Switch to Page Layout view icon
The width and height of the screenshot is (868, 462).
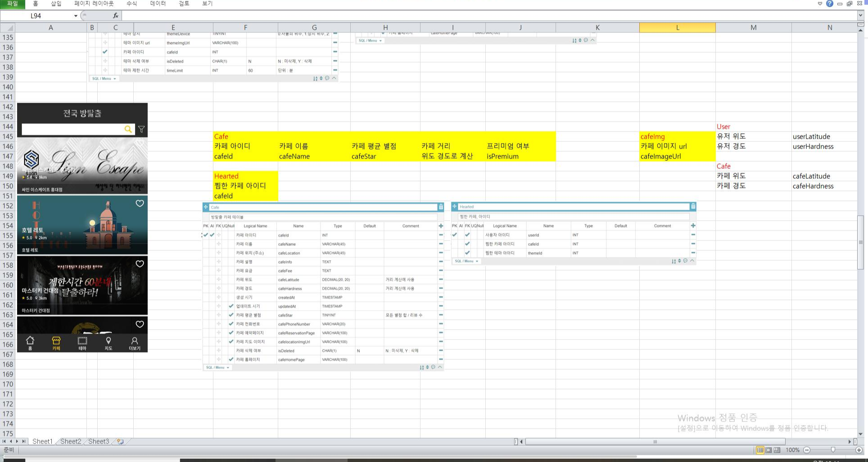[x=769, y=450]
